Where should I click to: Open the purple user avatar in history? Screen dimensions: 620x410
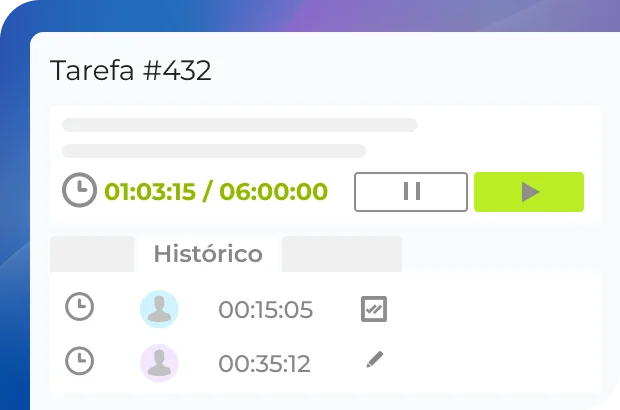point(159,362)
